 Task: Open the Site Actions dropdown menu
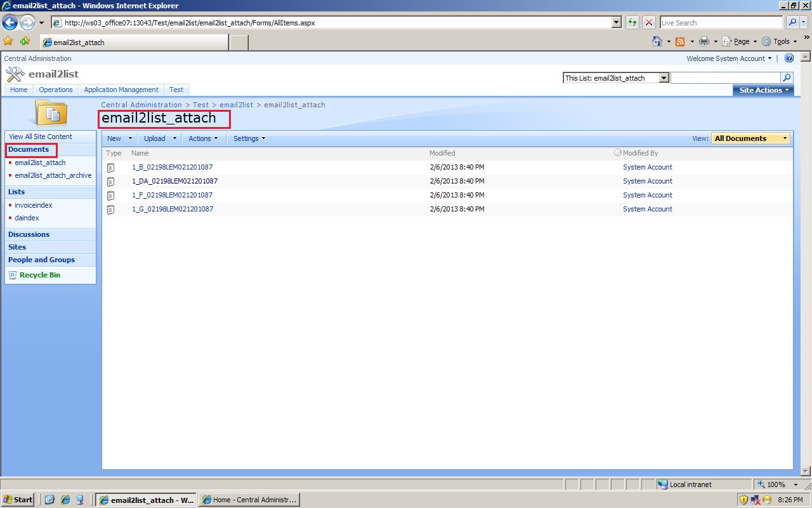point(763,90)
